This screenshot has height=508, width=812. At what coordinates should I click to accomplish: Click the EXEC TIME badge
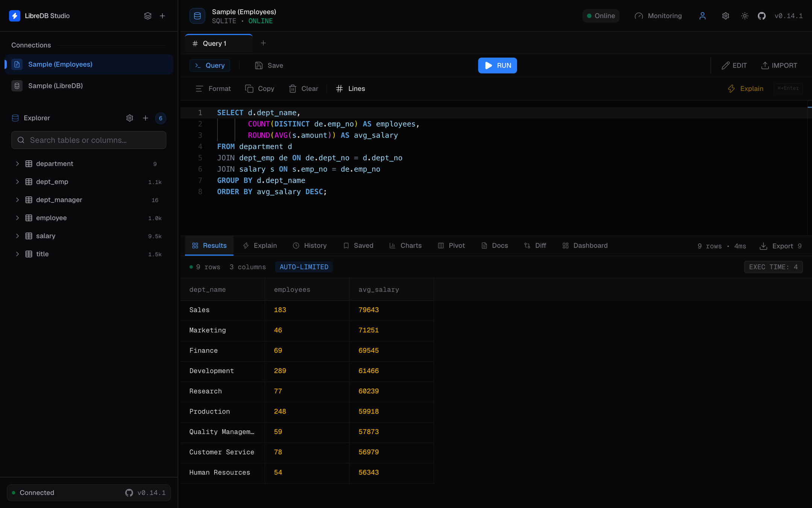coord(773,267)
